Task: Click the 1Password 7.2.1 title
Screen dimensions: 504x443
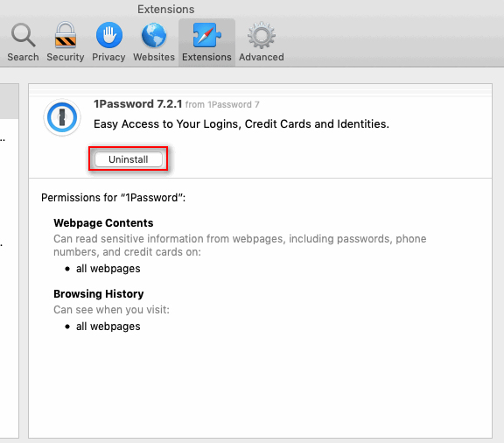Action: tap(138, 104)
